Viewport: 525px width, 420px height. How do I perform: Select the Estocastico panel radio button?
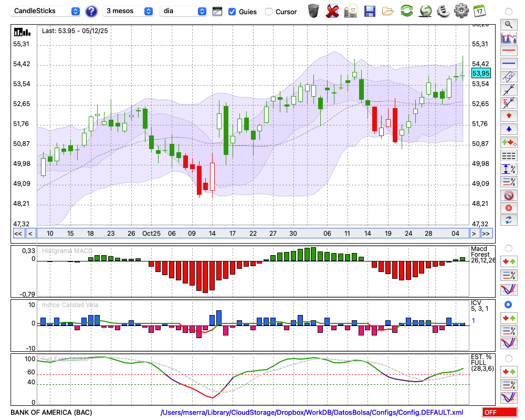[x=509, y=359]
